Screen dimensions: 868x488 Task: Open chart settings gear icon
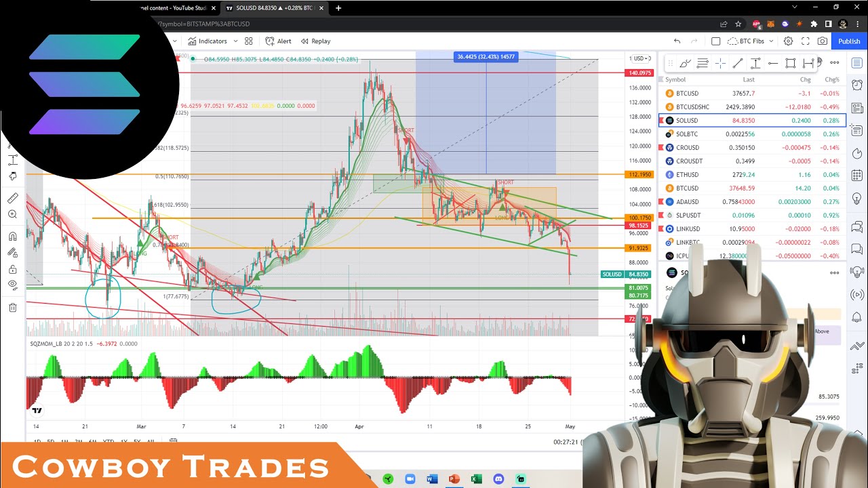click(x=788, y=41)
